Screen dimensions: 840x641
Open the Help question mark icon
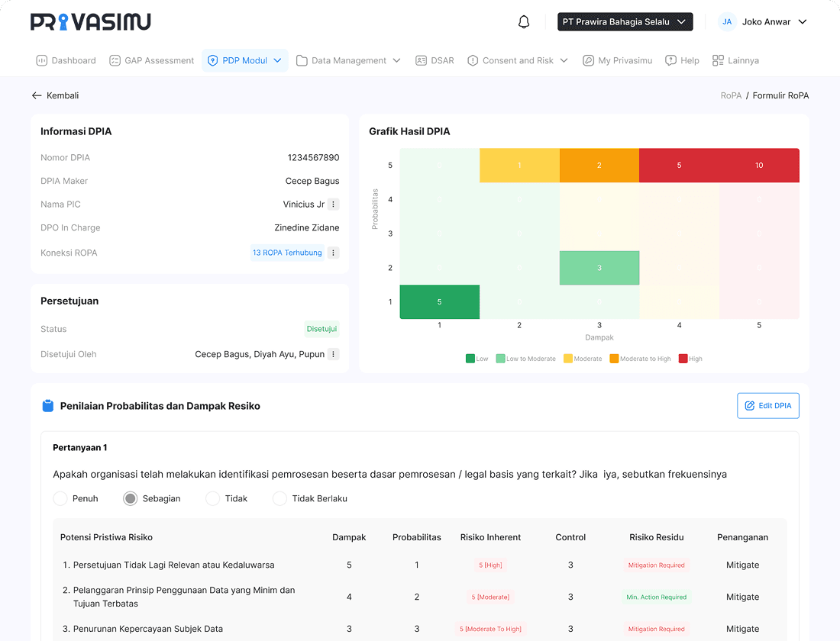point(670,60)
